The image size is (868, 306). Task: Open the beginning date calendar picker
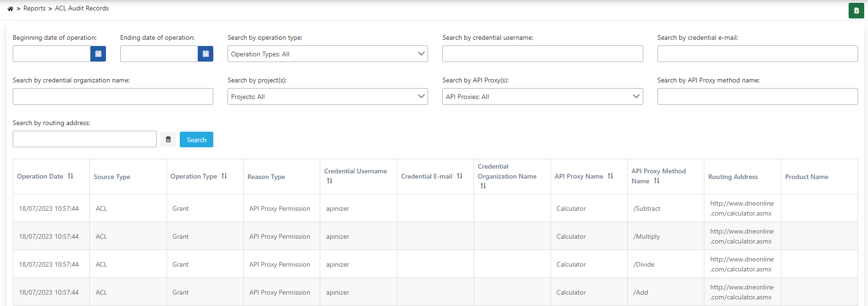tap(98, 54)
